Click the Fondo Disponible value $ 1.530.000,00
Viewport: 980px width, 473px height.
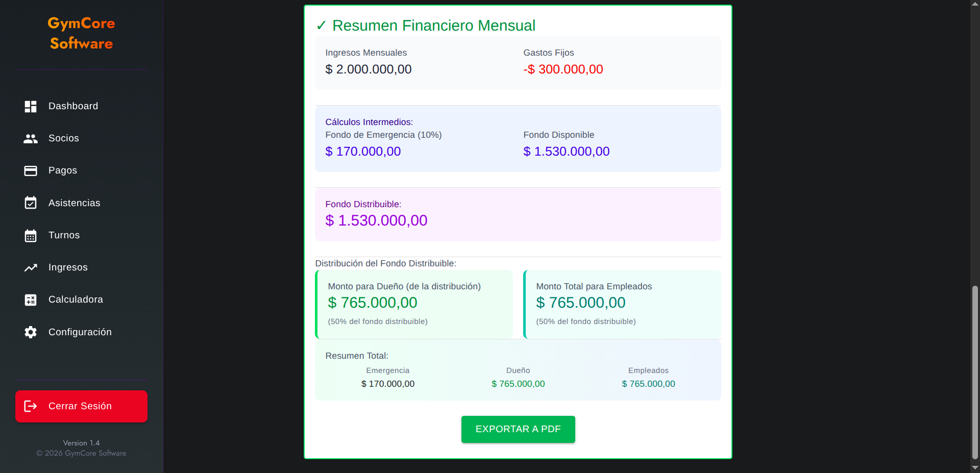point(567,152)
